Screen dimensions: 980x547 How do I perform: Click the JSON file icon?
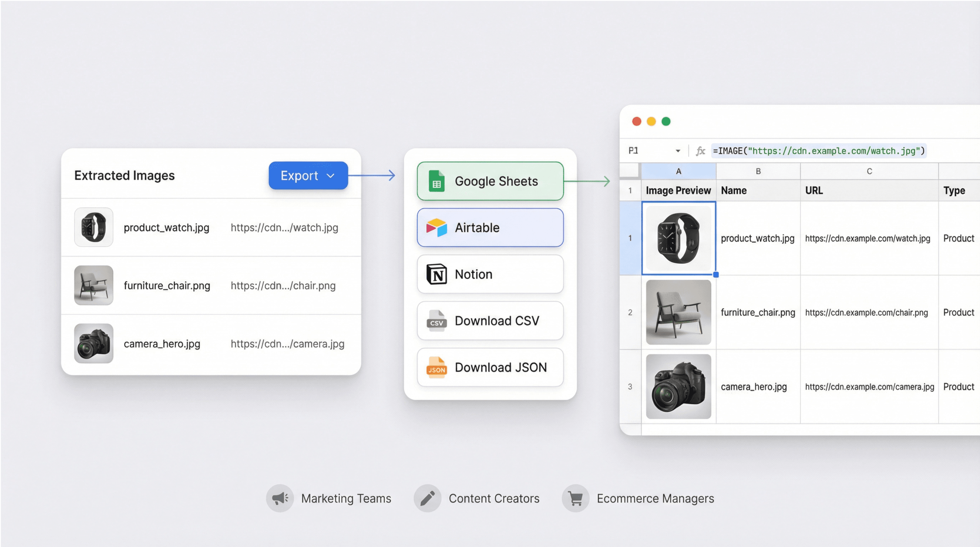point(436,368)
